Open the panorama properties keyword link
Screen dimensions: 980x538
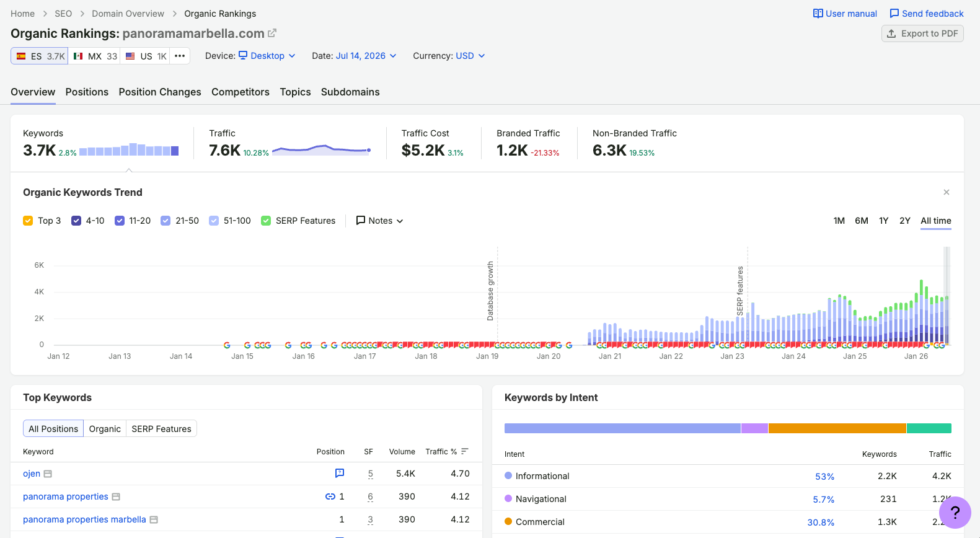pyautogui.click(x=66, y=496)
